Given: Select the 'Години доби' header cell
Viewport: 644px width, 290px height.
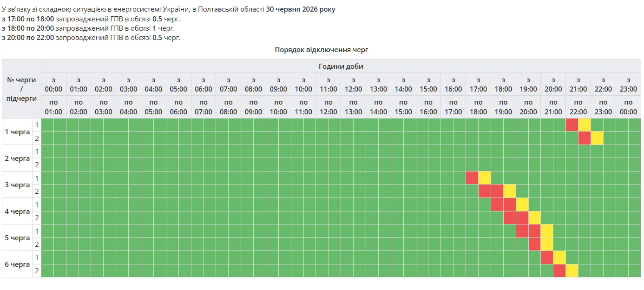Looking at the screenshot, I should (341, 66).
